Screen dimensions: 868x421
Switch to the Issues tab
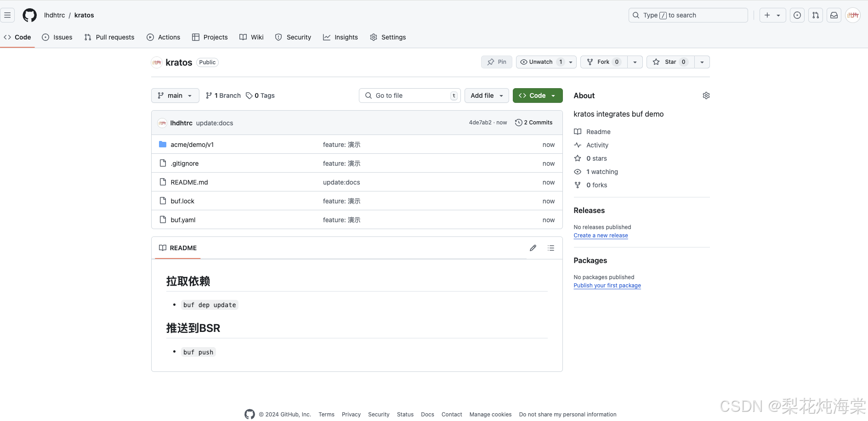tap(57, 37)
